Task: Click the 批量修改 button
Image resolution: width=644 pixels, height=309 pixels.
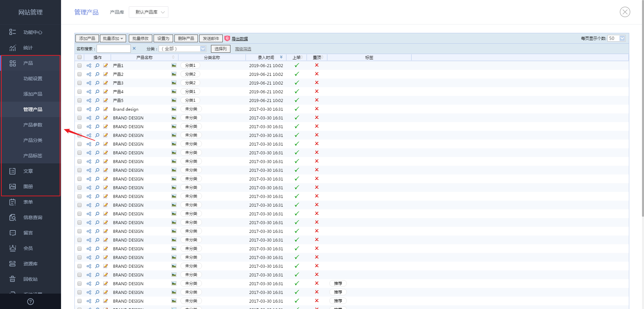Action: [x=141, y=39]
